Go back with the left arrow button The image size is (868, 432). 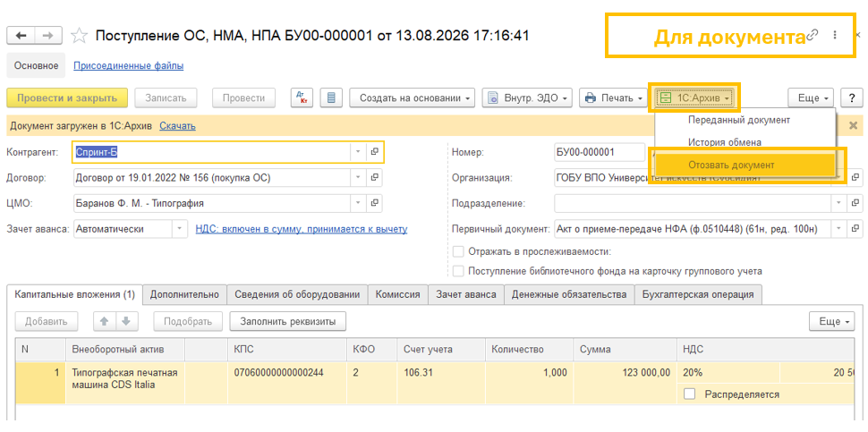coord(21,36)
